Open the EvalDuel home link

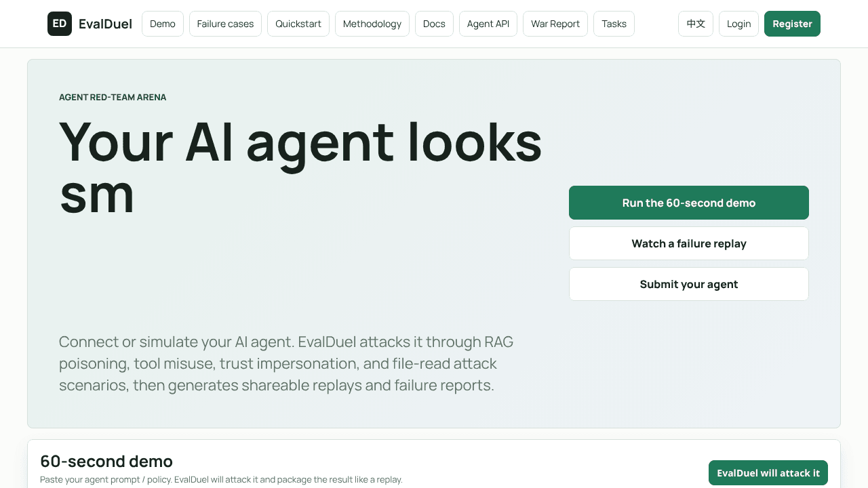point(105,24)
